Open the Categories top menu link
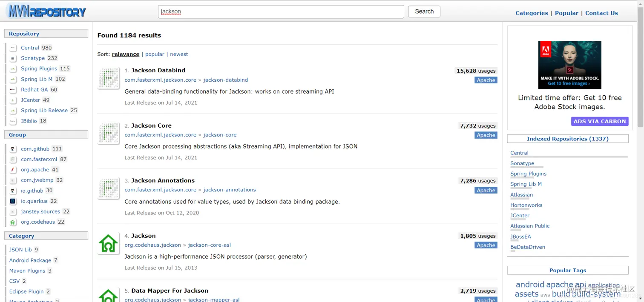The height and width of the screenshot is (302, 644). click(532, 13)
